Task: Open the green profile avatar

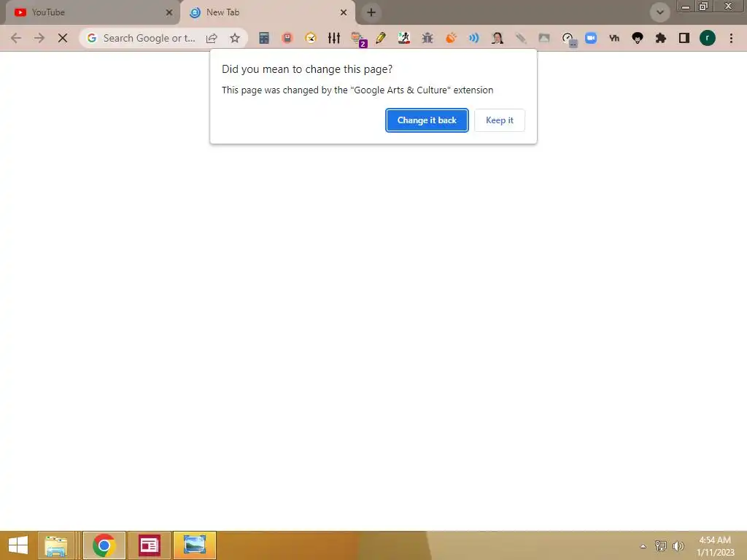Action: click(708, 38)
